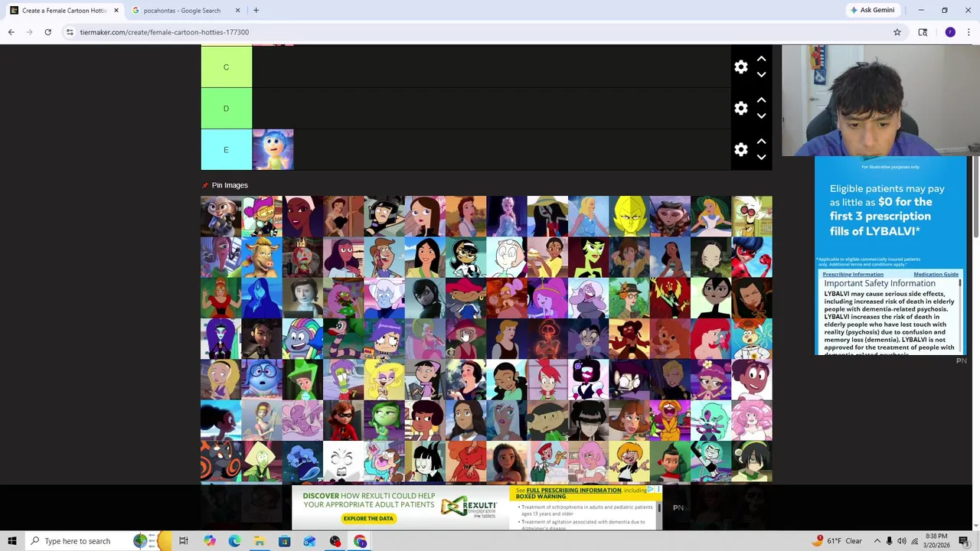Viewport: 980px width, 551px height.
Task: Click the red pin icon
Action: click(x=204, y=185)
